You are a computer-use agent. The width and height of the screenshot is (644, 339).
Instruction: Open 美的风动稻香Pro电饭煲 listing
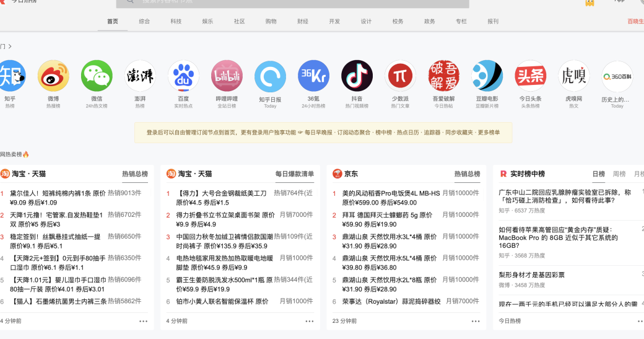(x=391, y=198)
